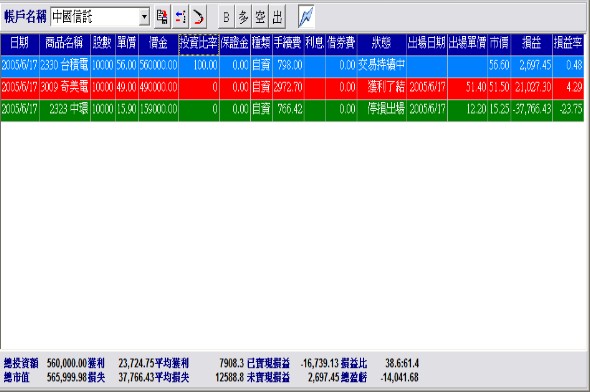590x392 pixels.
Task: Click the 已實現損益 -16,739.13 value
Action: (x=320, y=363)
